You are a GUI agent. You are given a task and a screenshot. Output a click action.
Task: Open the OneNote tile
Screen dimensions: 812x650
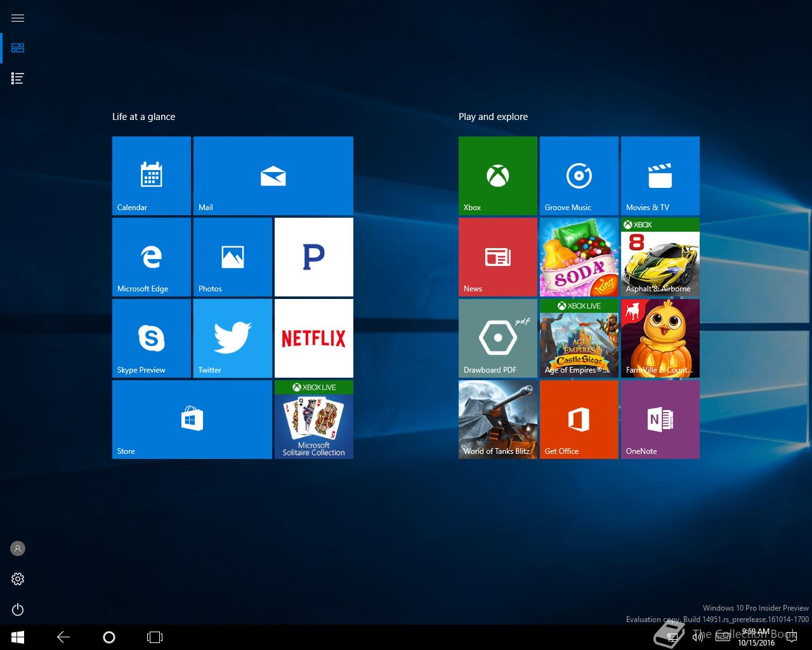[x=660, y=420]
